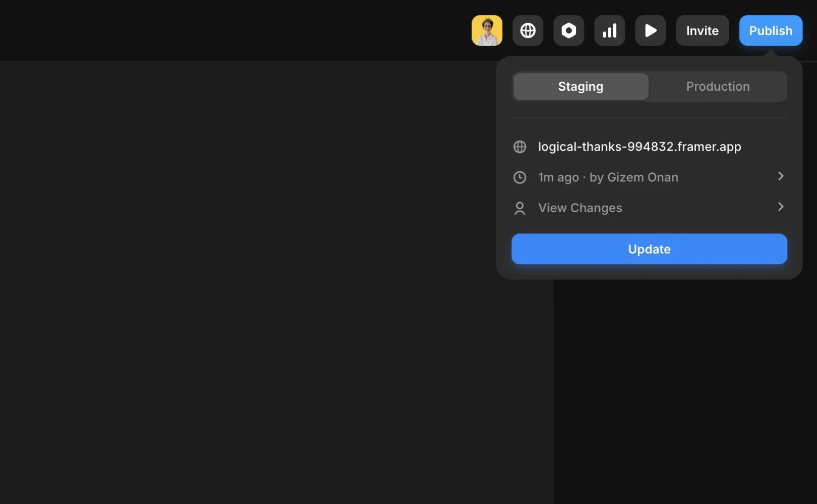Click the person icon beside View Changes
817x504 pixels.
519,208
